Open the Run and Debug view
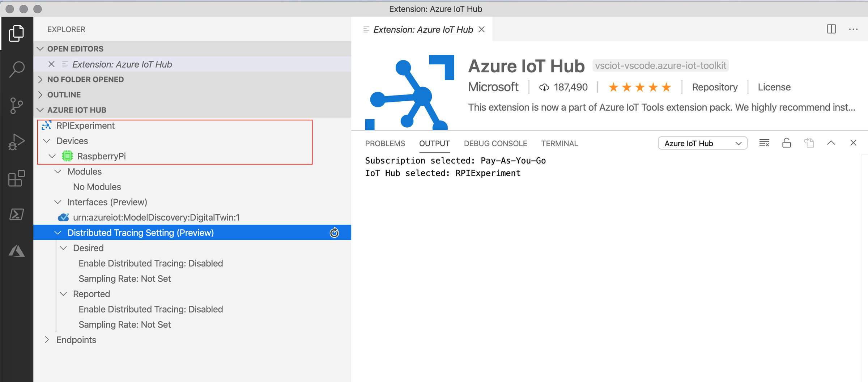Image resolution: width=868 pixels, height=382 pixels. [x=16, y=142]
